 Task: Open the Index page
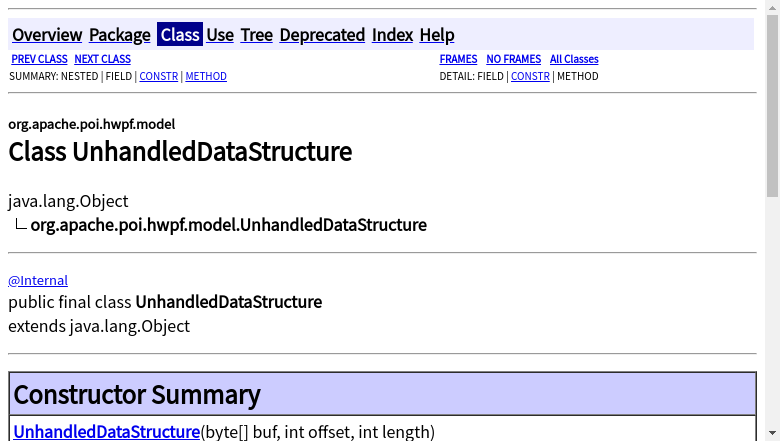click(x=392, y=35)
